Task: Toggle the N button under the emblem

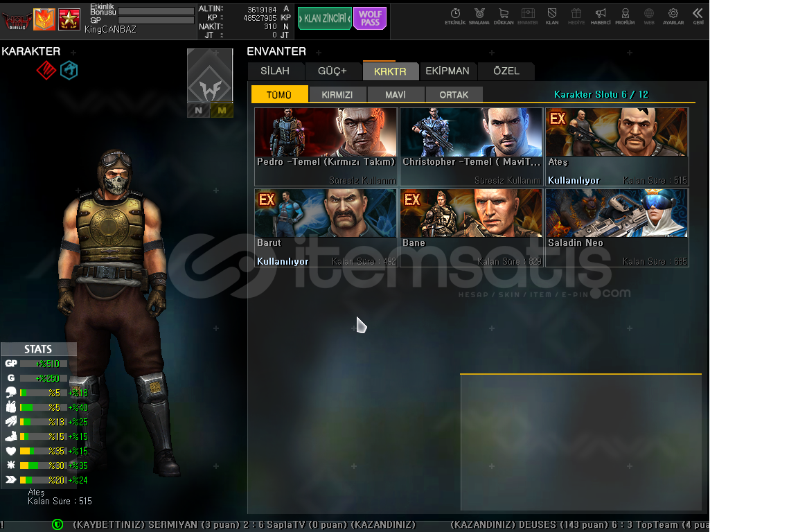Action: (x=199, y=110)
